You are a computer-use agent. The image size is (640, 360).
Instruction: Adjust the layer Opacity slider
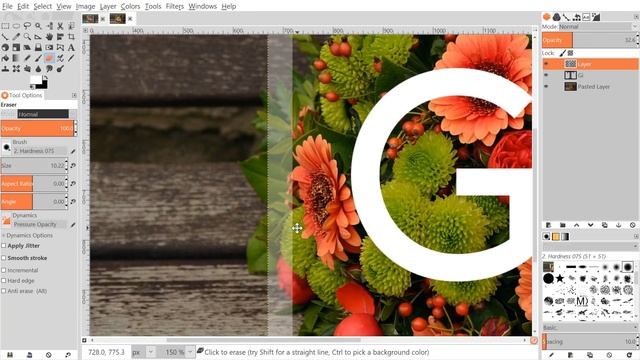[x=590, y=40]
